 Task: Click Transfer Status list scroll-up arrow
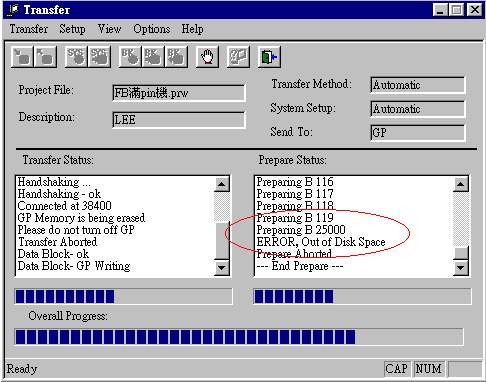222,184
